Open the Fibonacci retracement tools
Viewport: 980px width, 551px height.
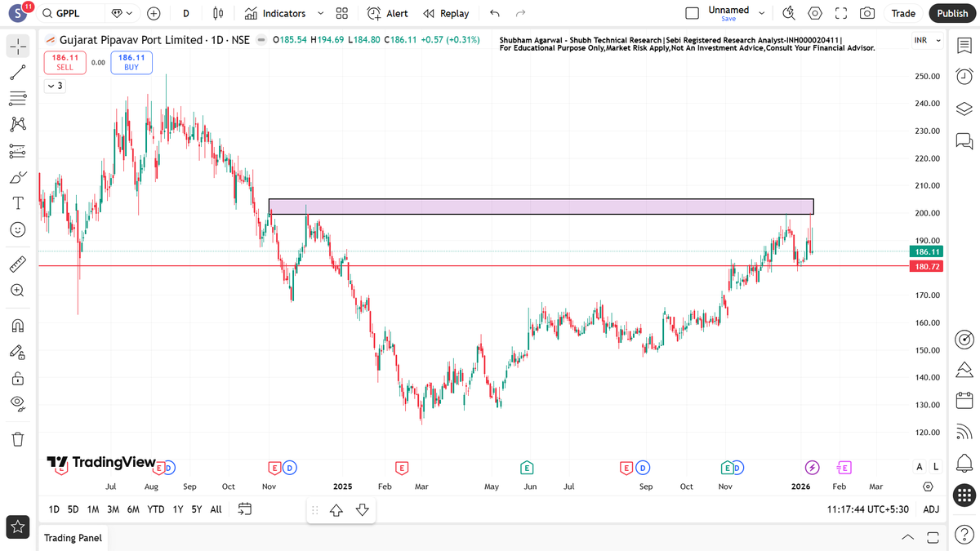coord(18,99)
